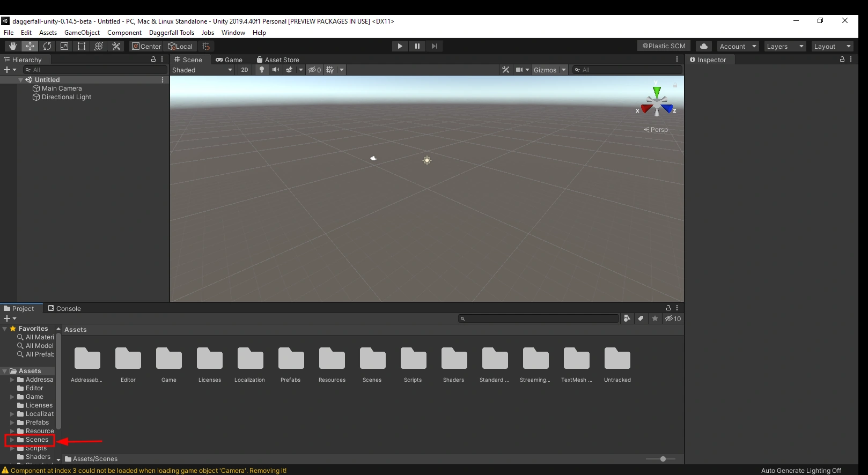The width and height of the screenshot is (868, 475).
Task: Open the Inspector panel three-dot menu
Action: click(x=851, y=60)
